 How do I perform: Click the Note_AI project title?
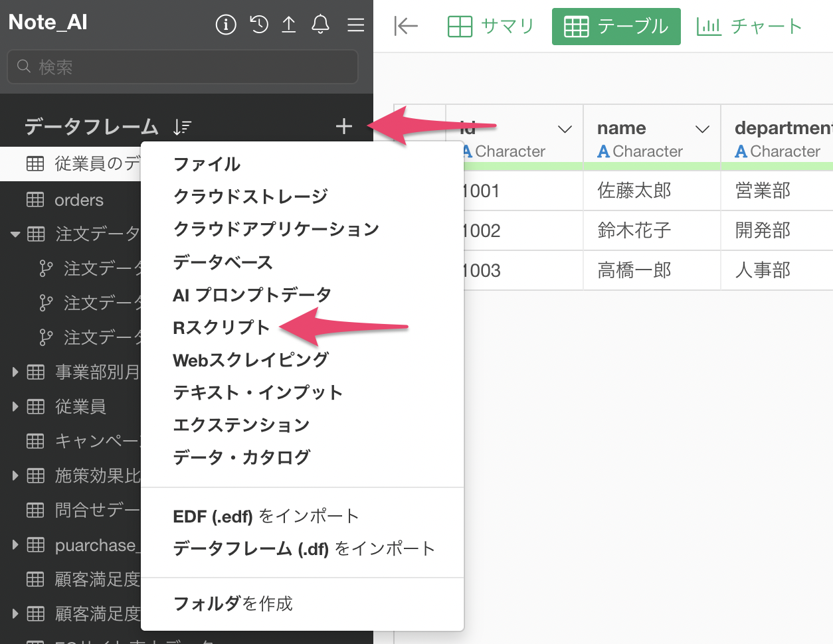coord(48,23)
